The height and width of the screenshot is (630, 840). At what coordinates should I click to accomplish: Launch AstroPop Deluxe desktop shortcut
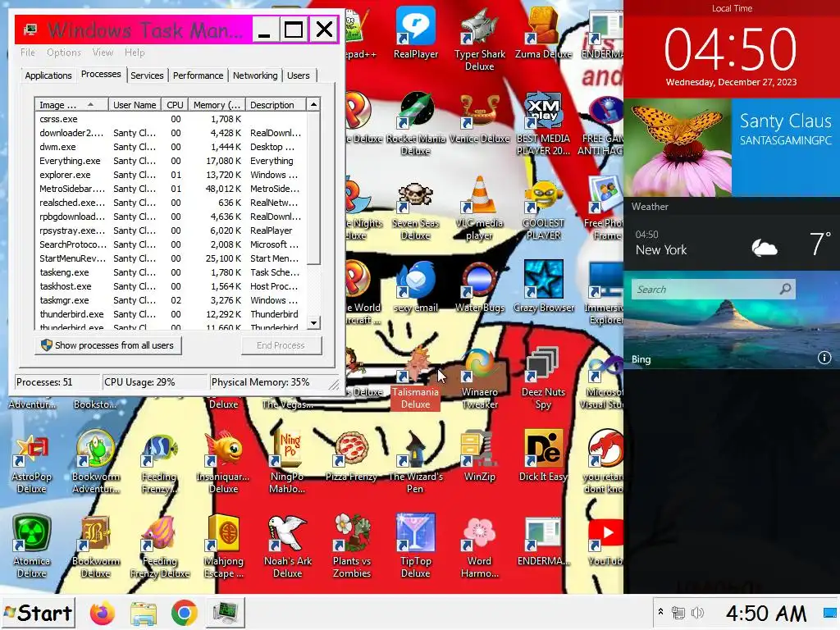click(x=32, y=463)
